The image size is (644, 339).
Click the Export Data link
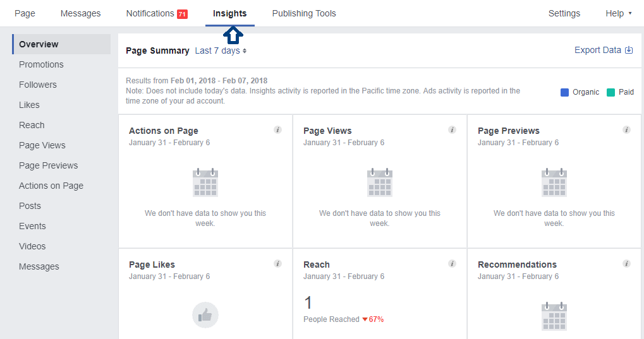pos(603,50)
